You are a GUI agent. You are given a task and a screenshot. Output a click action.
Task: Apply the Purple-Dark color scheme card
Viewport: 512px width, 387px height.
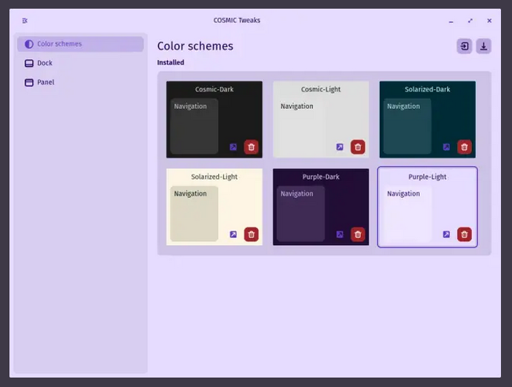pos(321,207)
